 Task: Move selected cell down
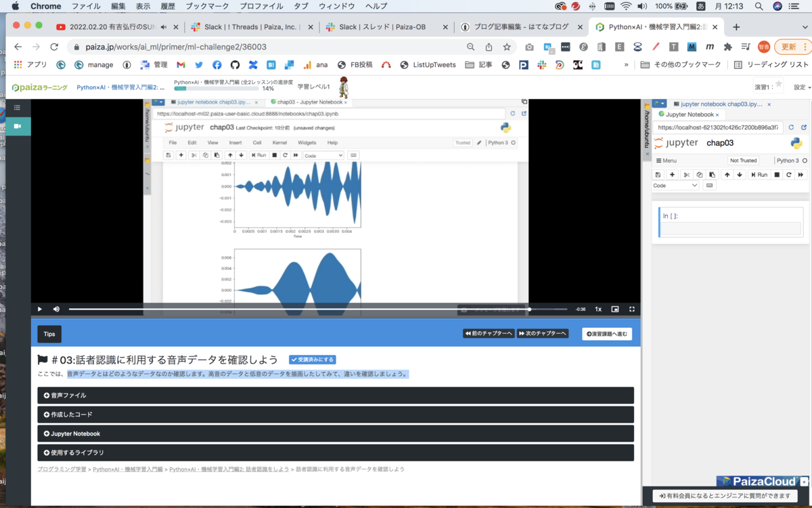click(740, 174)
